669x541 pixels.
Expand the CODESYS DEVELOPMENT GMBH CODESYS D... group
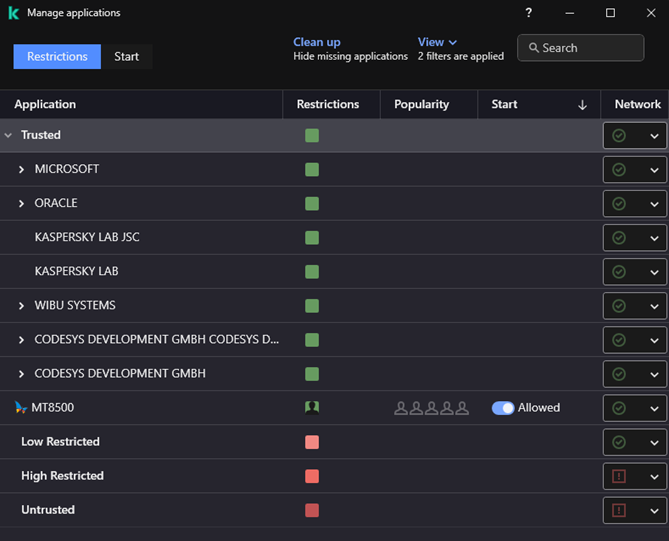(21, 340)
